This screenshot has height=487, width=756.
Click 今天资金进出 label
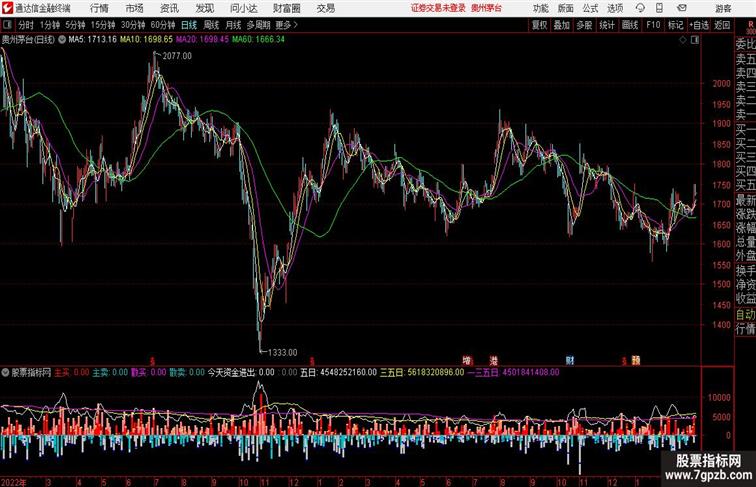[x=231, y=372]
